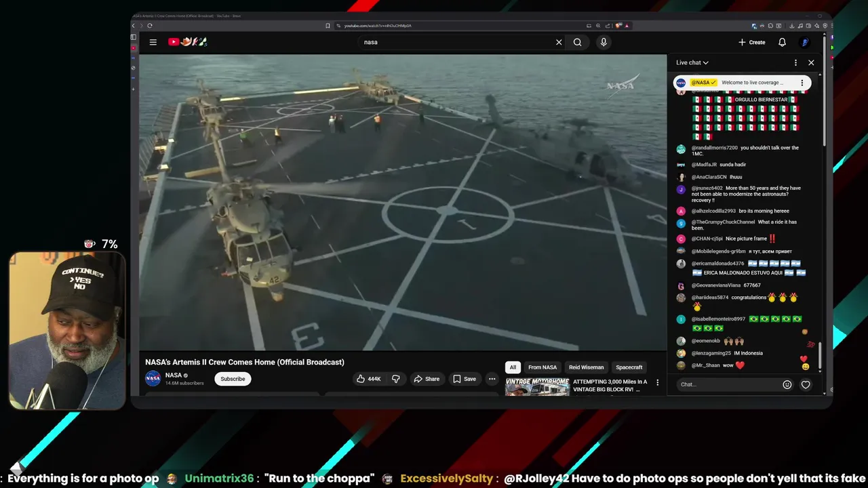Image resolution: width=868 pixels, height=488 pixels.
Task: Open options for the Vintage RV suggestion
Action: pos(657,382)
